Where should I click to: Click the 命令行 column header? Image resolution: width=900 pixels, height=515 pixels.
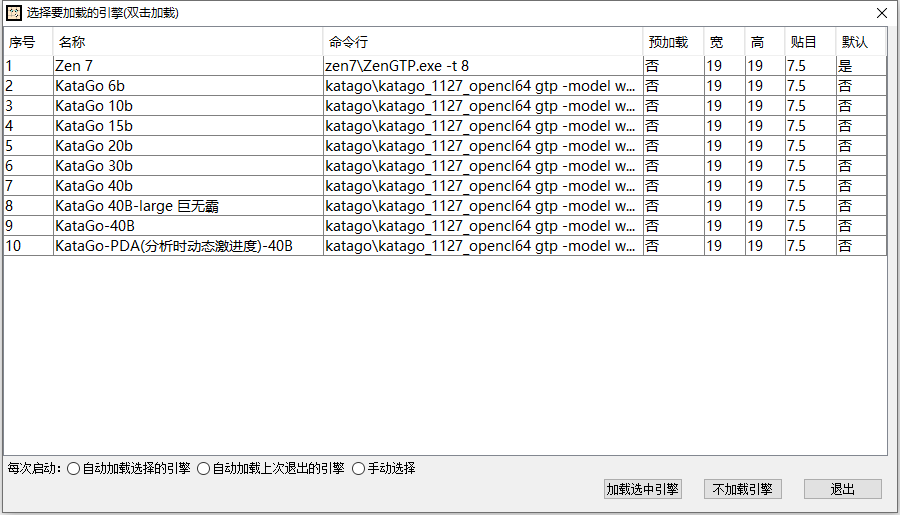pos(348,42)
